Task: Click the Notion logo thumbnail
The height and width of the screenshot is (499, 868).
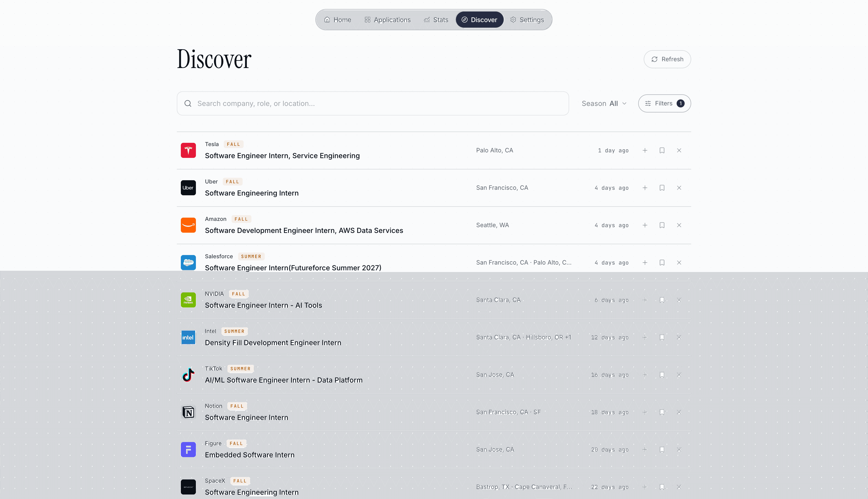Action: click(188, 412)
